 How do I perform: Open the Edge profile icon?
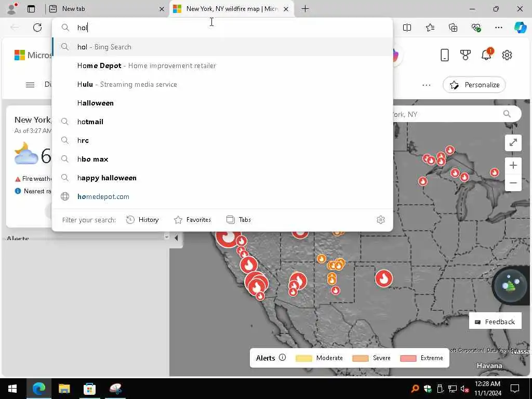coord(12,8)
